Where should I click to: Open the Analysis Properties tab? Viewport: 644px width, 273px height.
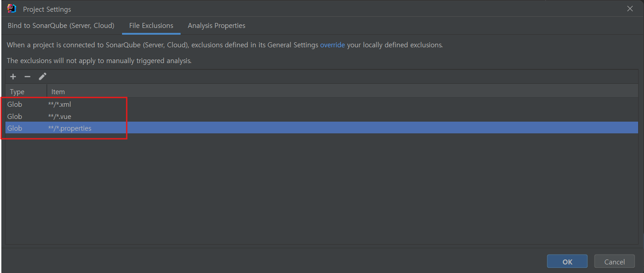coord(217,26)
